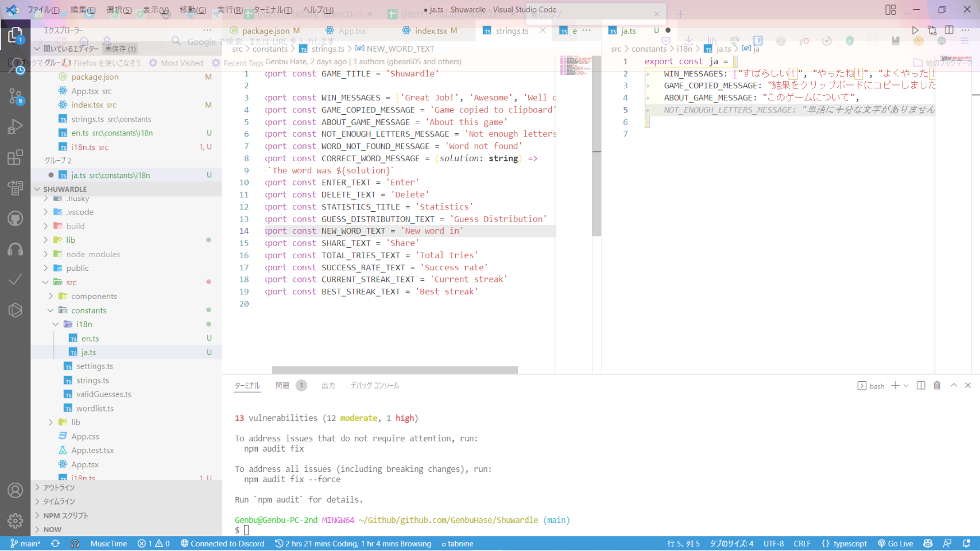Switch to the strings.ts tab
The image size is (980, 551).
tap(511, 31)
